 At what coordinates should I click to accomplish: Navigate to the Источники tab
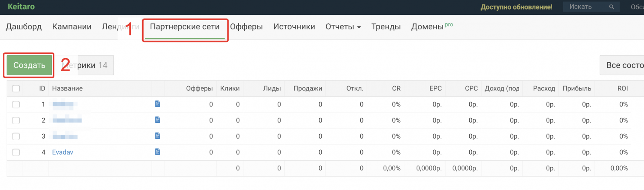(x=294, y=27)
